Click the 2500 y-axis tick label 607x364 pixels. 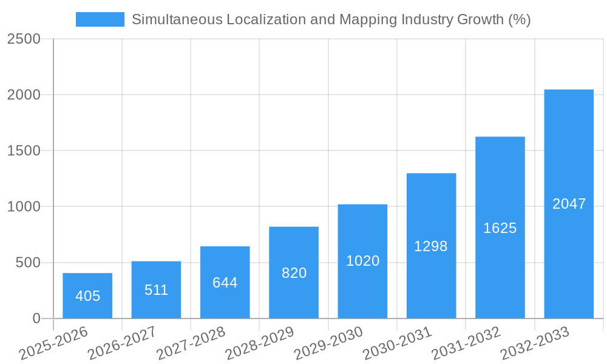(24, 39)
